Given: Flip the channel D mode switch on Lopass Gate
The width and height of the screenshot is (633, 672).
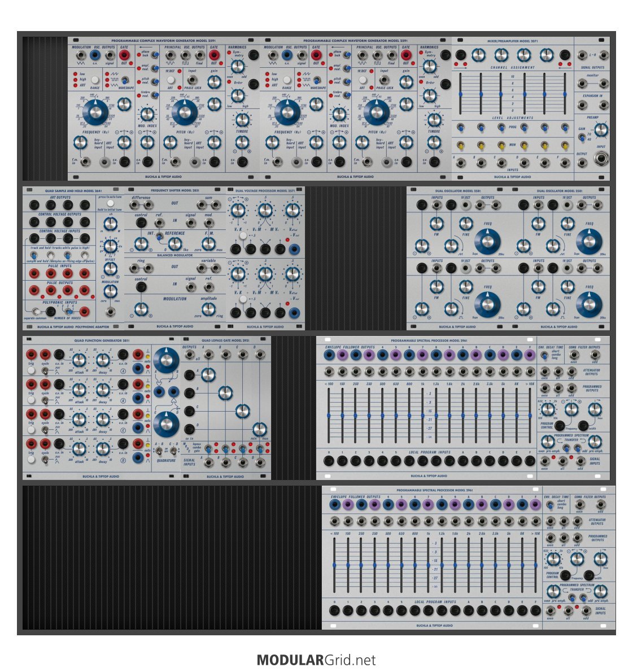Looking at the screenshot, I should [x=259, y=449].
